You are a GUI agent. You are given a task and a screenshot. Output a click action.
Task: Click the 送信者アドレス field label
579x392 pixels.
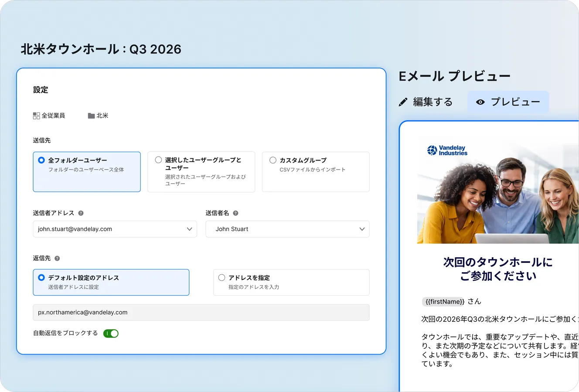click(x=54, y=213)
